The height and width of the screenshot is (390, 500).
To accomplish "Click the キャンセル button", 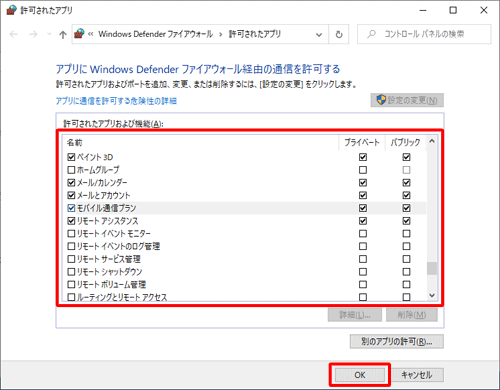I will coord(417,375).
